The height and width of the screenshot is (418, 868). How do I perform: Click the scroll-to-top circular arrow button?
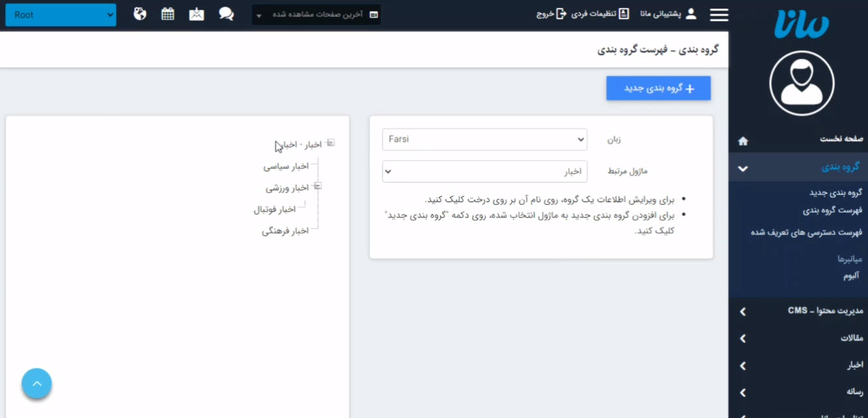pos(37,383)
